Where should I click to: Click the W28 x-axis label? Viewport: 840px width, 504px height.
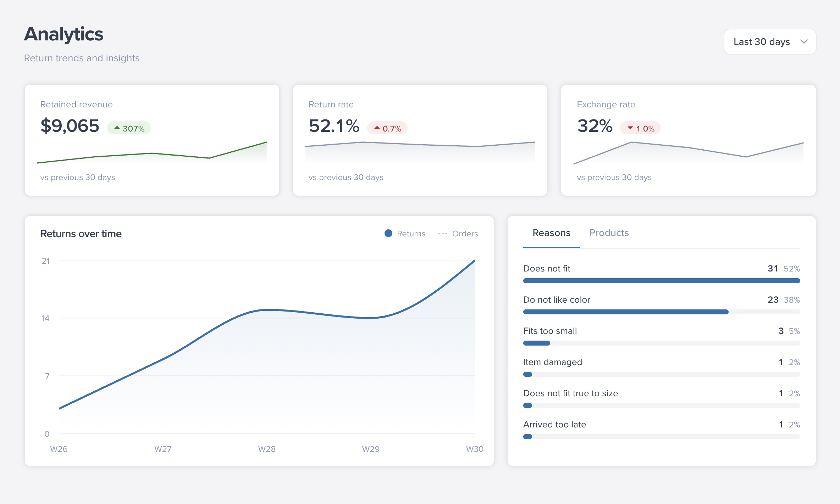[267, 449]
